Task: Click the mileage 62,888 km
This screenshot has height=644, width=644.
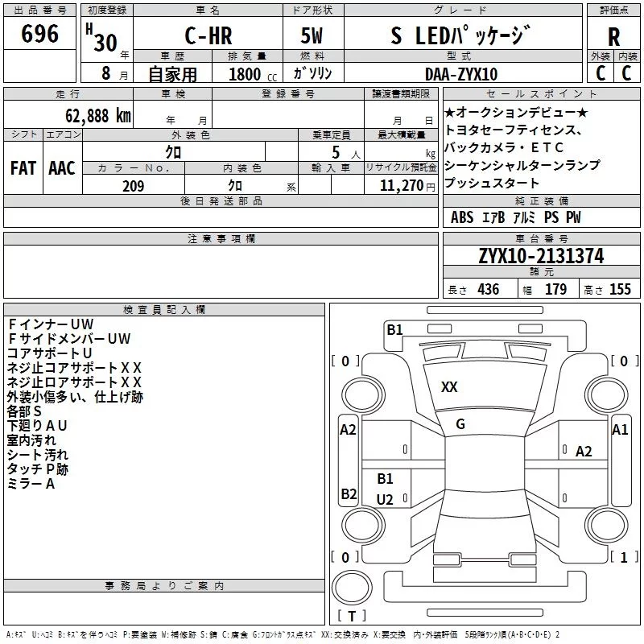Action: (98, 116)
